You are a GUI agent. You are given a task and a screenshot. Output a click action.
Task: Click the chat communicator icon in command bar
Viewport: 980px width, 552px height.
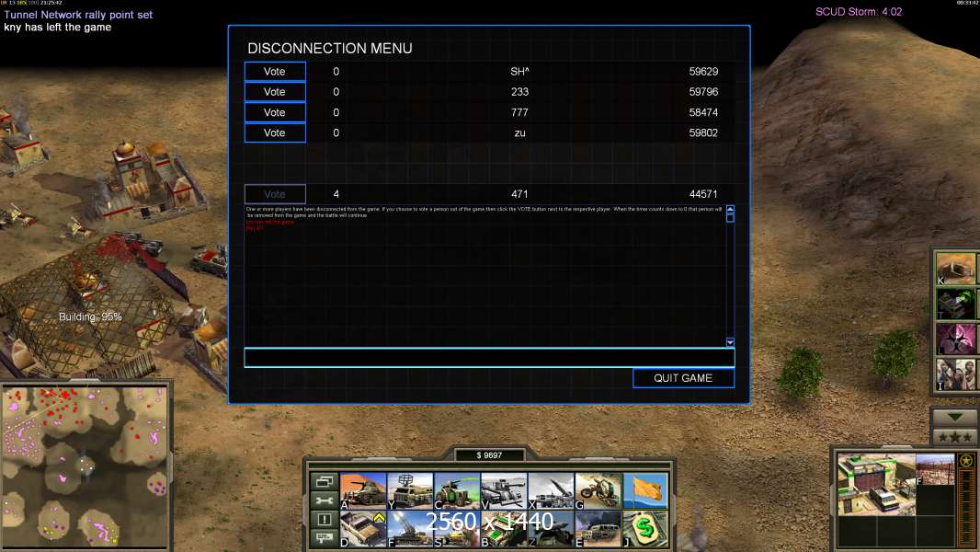tap(325, 537)
